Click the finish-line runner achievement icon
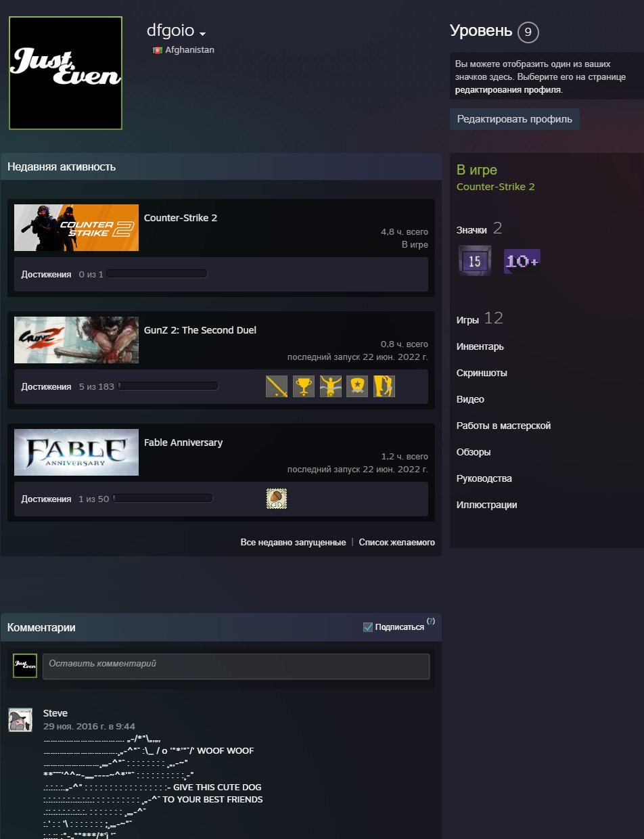This screenshot has width=644, height=839. (x=331, y=386)
